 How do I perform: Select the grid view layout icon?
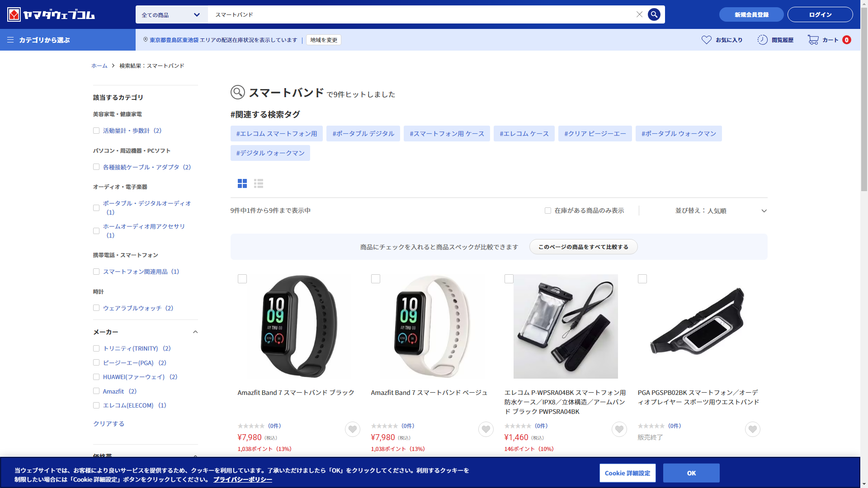(x=242, y=183)
